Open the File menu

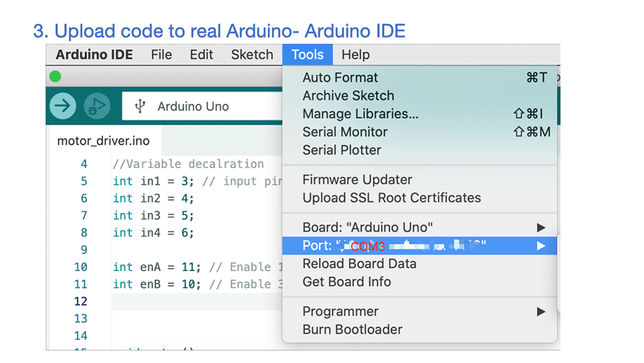(162, 55)
